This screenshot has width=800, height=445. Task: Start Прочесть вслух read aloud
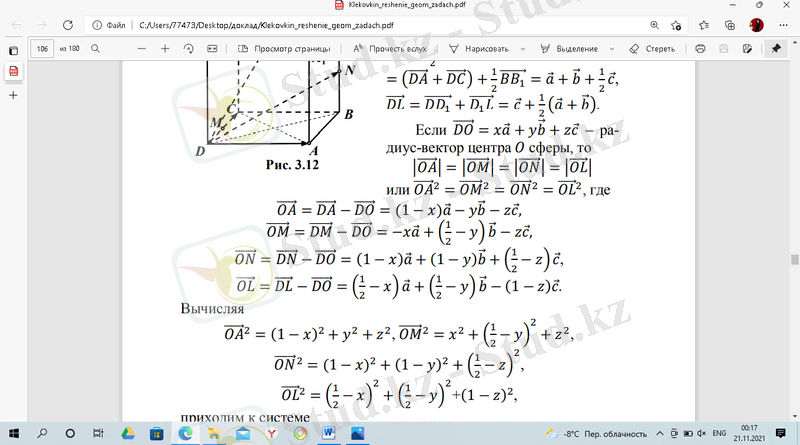(x=390, y=48)
